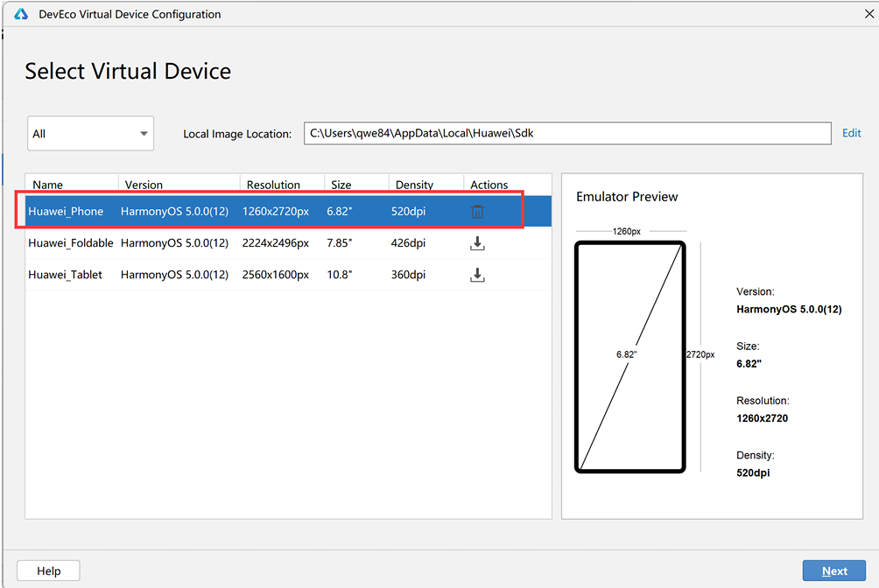The height and width of the screenshot is (588, 879).
Task: Click the 426dpi density cell
Action: [x=408, y=243]
